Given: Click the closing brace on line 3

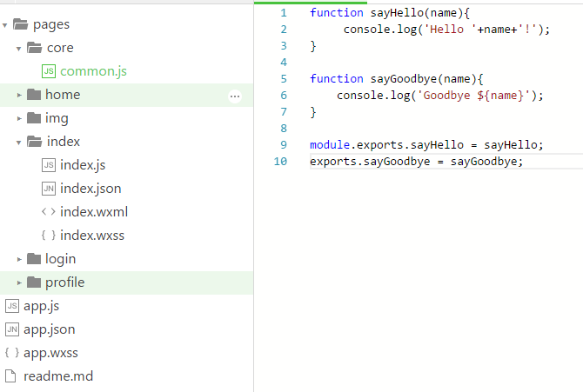Looking at the screenshot, I should click(313, 46).
